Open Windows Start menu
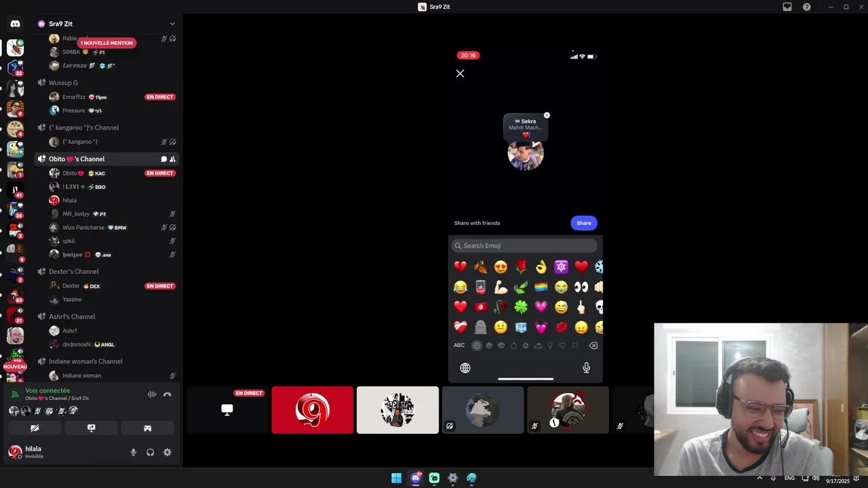868x488 pixels. click(x=396, y=478)
